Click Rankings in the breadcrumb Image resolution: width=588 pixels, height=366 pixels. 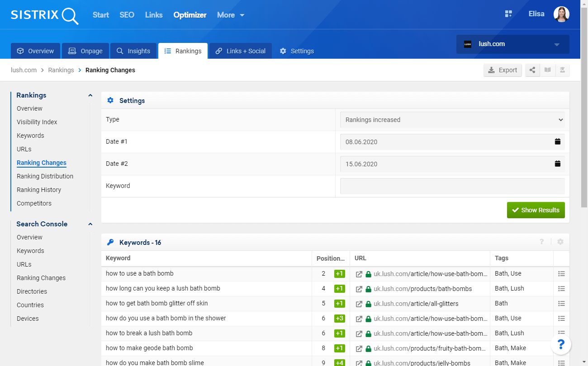point(61,70)
